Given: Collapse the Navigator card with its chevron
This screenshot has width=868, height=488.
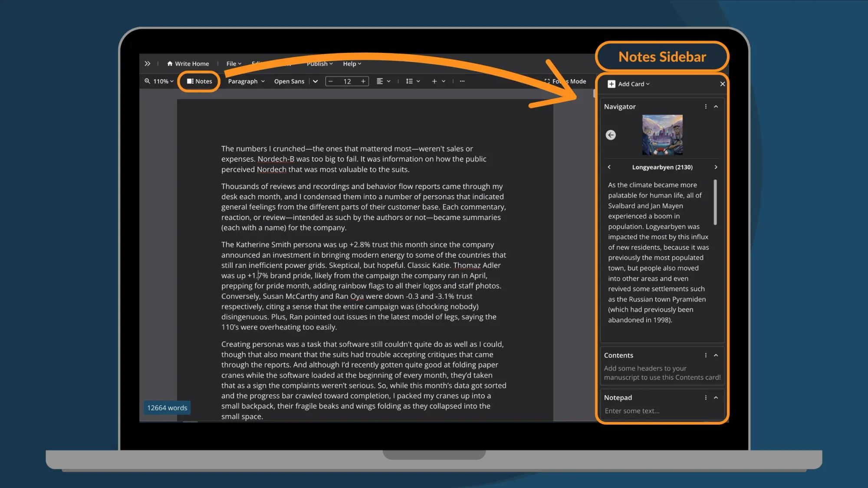Looking at the screenshot, I should [x=716, y=106].
